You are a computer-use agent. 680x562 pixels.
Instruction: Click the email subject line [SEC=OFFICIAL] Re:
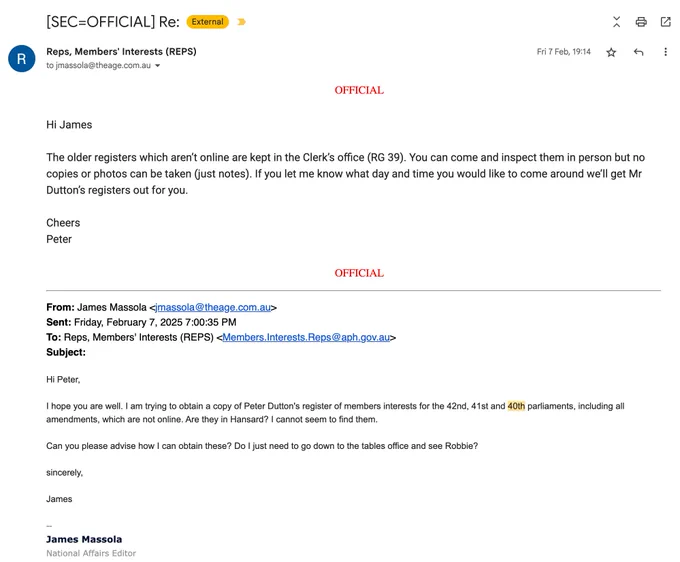tap(113, 22)
